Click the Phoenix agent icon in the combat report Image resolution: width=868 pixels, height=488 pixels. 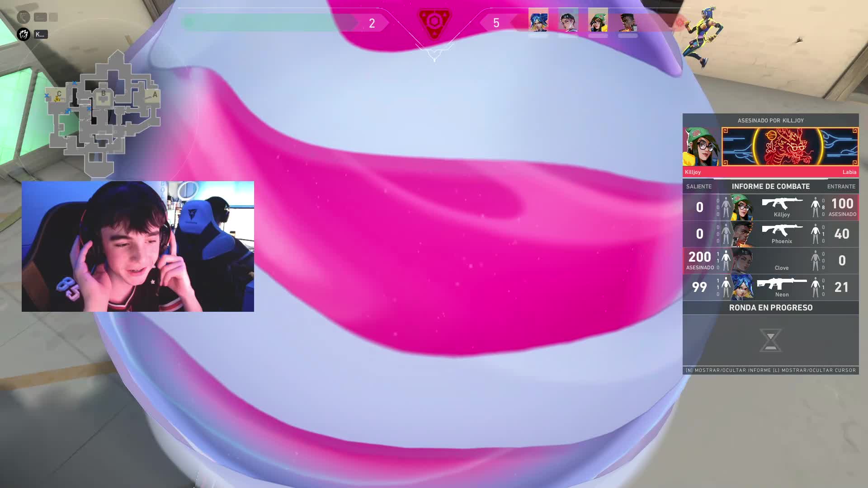click(741, 234)
